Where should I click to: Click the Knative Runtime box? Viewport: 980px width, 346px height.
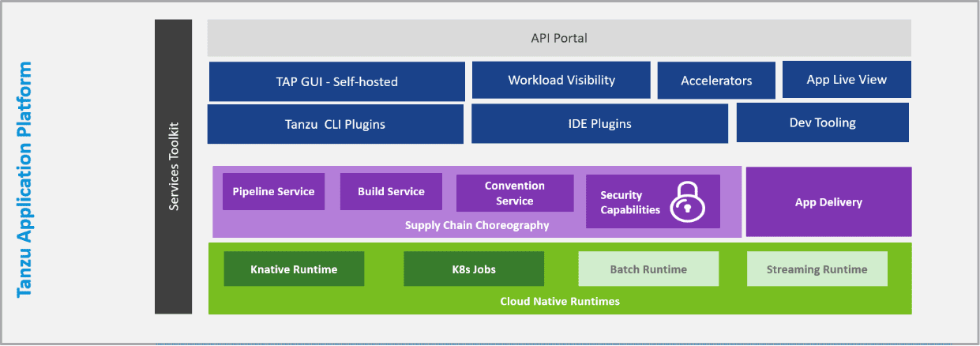click(294, 269)
